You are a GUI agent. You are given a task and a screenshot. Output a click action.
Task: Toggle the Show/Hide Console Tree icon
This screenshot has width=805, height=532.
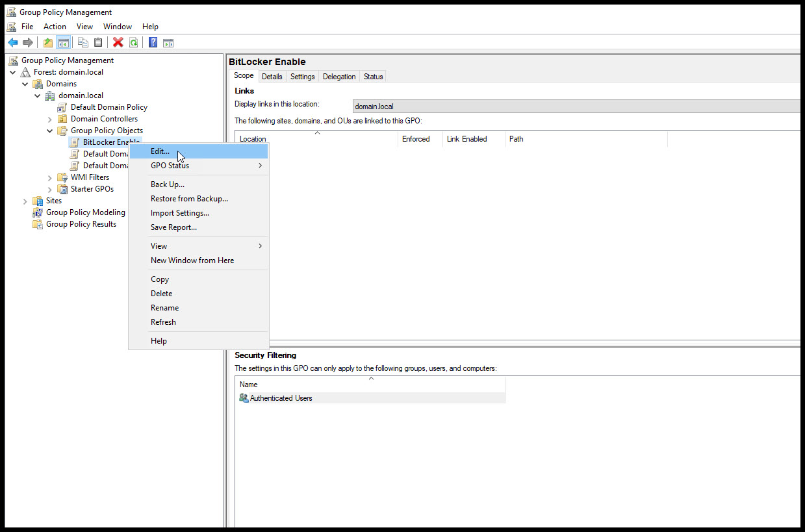click(x=63, y=42)
